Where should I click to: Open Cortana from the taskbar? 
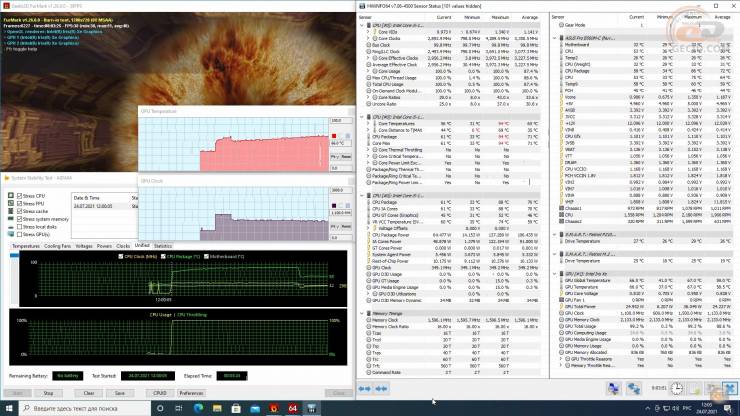160,408
